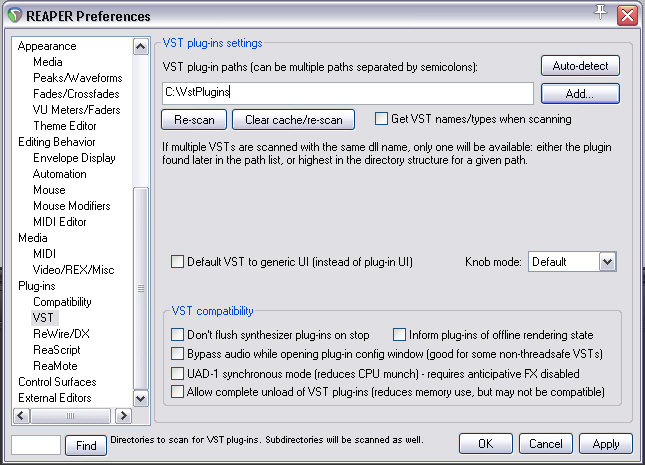Select Media under Appearance
645x465 pixels.
coord(48,62)
